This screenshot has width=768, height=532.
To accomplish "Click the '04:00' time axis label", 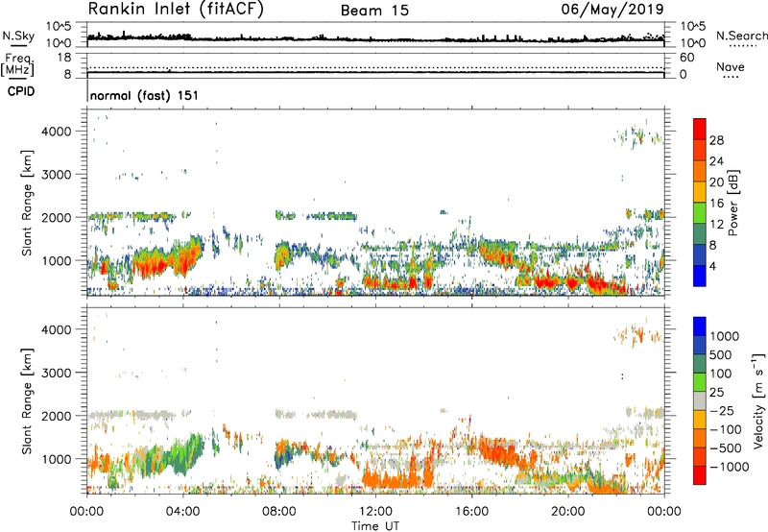I will 182,512.
